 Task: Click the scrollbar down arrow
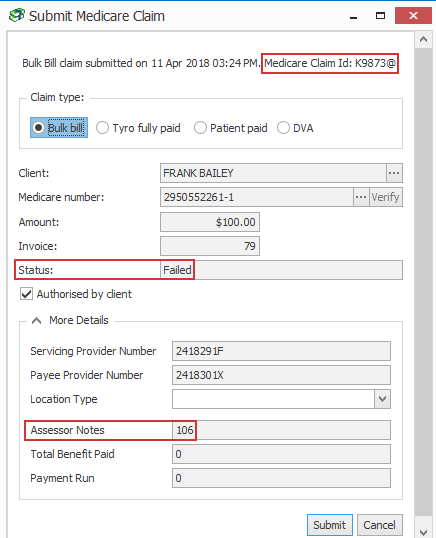[x=423, y=532]
